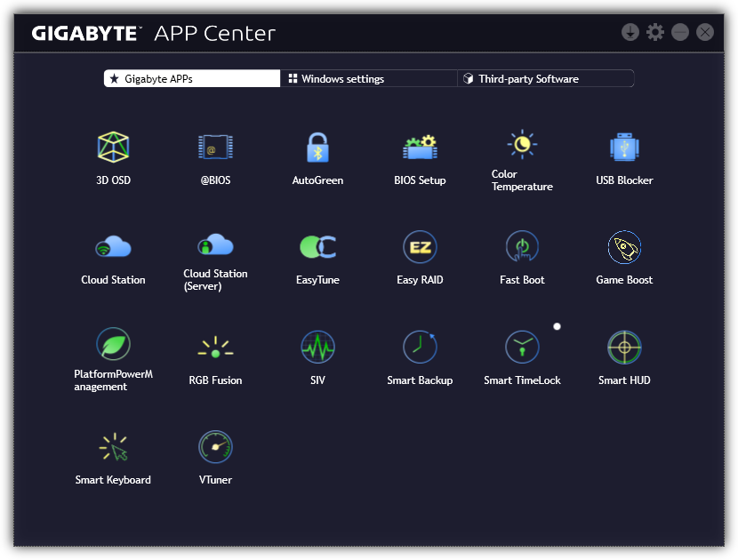Open the AutoGreen Bluetooth lock icon
The image size is (738, 560).
(x=317, y=148)
